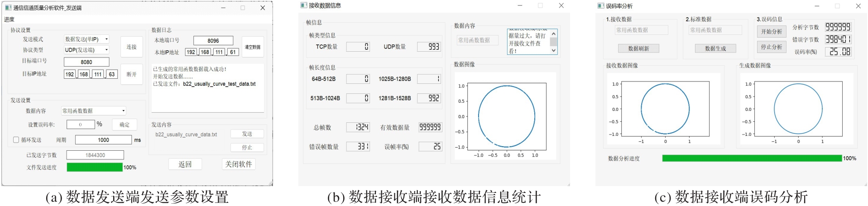Minimize the 误码率分析 window
Image resolution: width=868 pixels, height=206 pixels.
tap(817, 6)
